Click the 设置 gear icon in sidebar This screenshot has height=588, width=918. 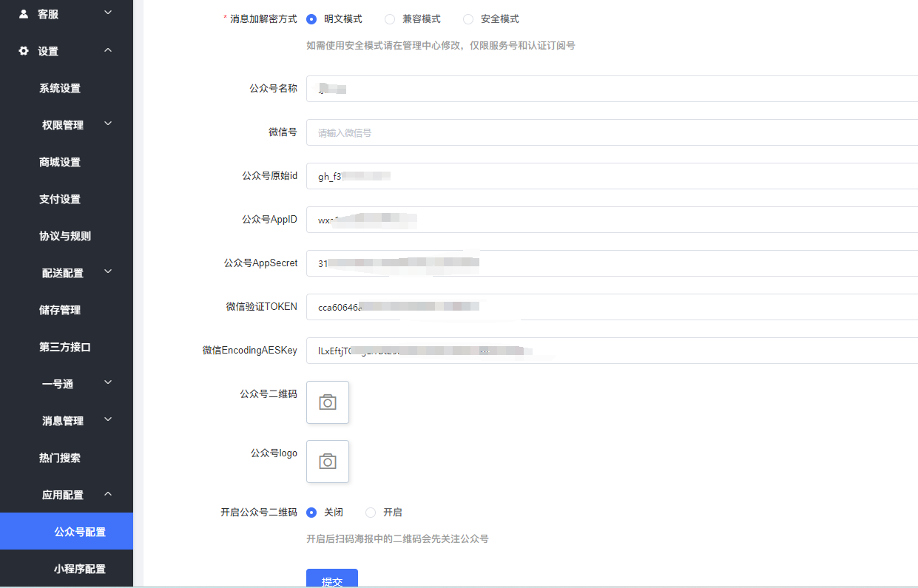[24, 51]
